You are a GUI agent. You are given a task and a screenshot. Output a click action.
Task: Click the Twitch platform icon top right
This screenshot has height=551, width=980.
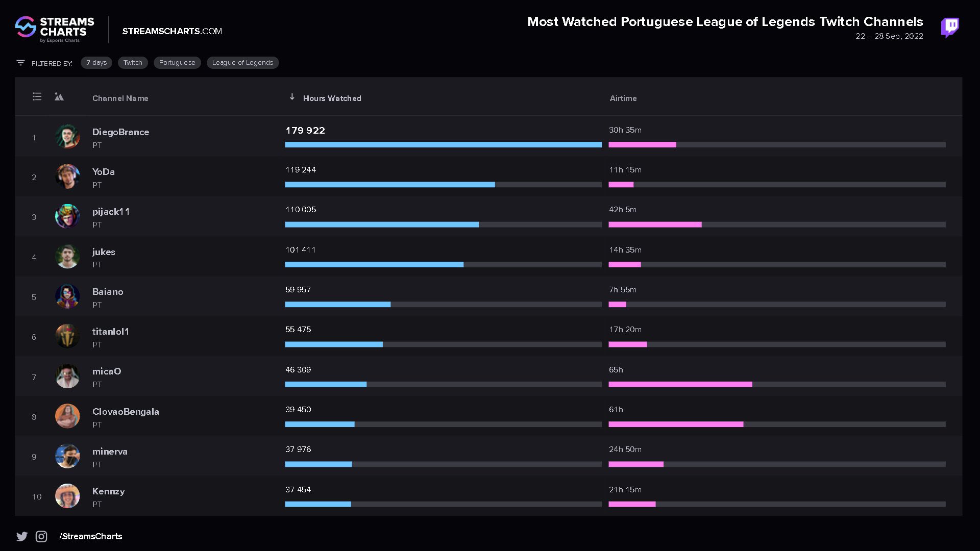[x=950, y=27]
